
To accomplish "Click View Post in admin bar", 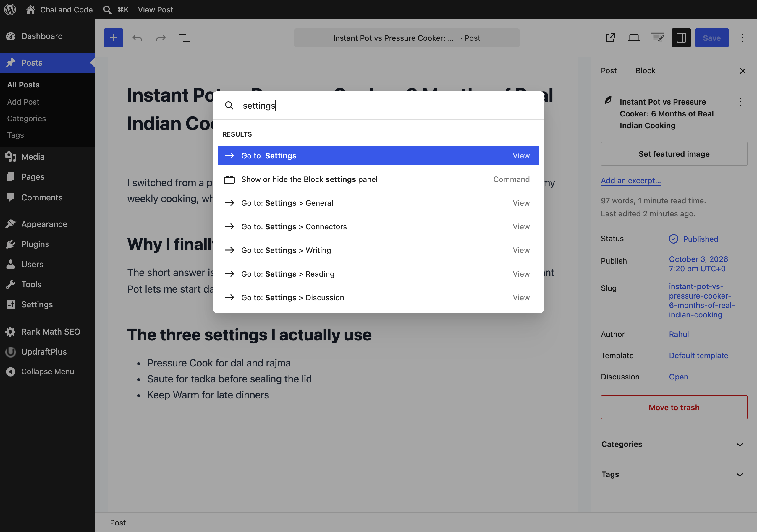I will (x=155, y=9).
